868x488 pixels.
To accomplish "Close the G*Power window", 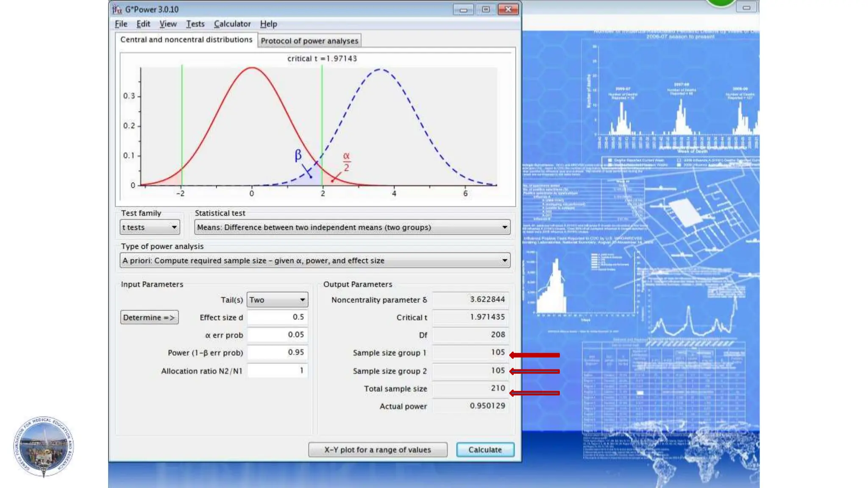I will tap(508, 9).
